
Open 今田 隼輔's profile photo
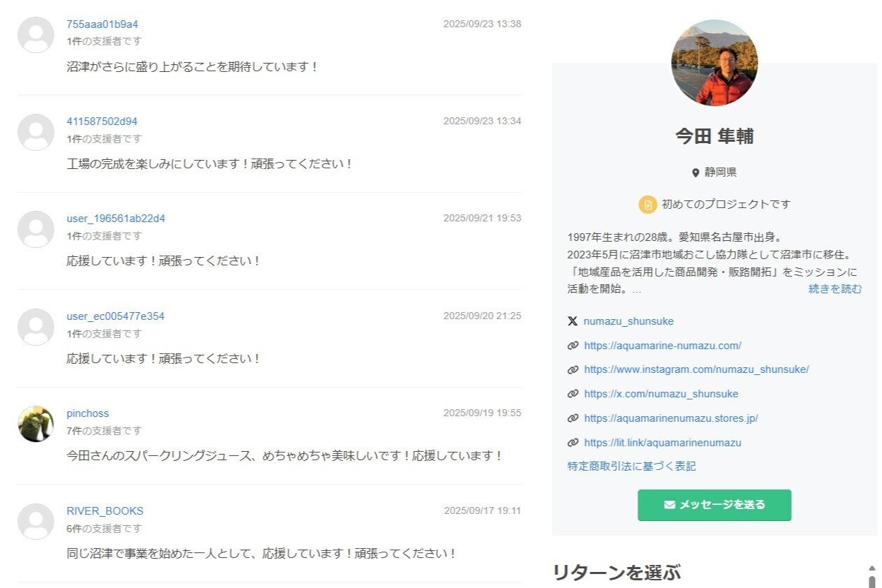click(x=714, y=63)
